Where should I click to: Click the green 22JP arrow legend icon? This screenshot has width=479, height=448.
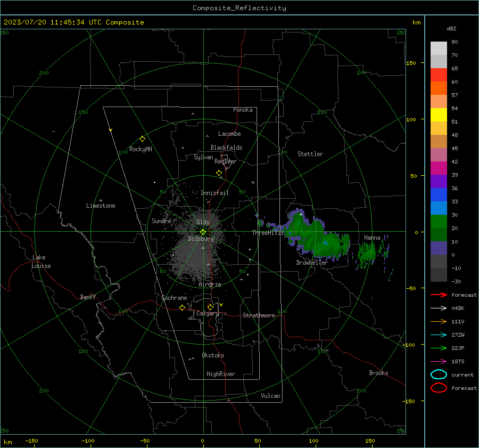pyautogui.click(x=439, y=348)
